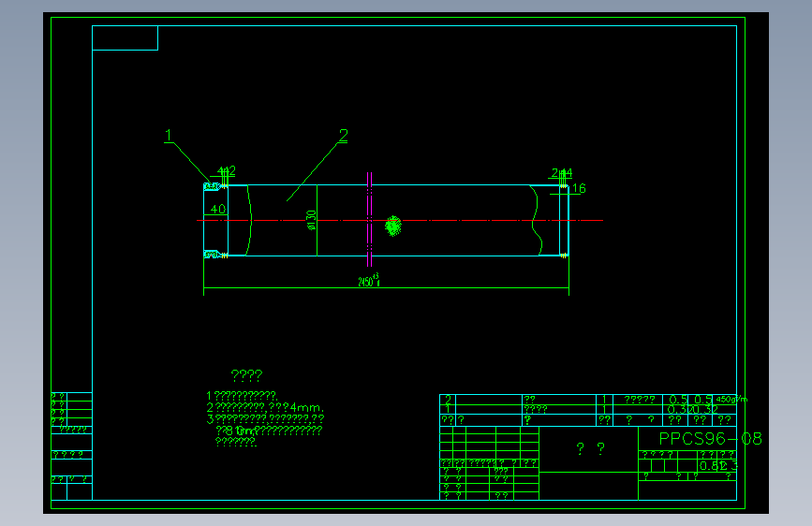Select the 40 dimension at tube end
Viewport: 812px width, 526px height.
pyautogui.click(x=218, y=209)
